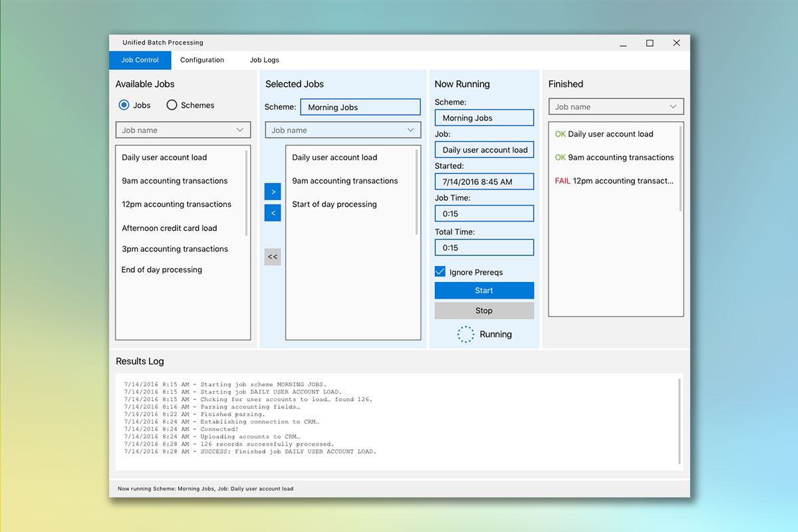Uncheck the Ignore Prereqs checkbox
This screenshot has height=532, width=798.
[x=440, y=272]
